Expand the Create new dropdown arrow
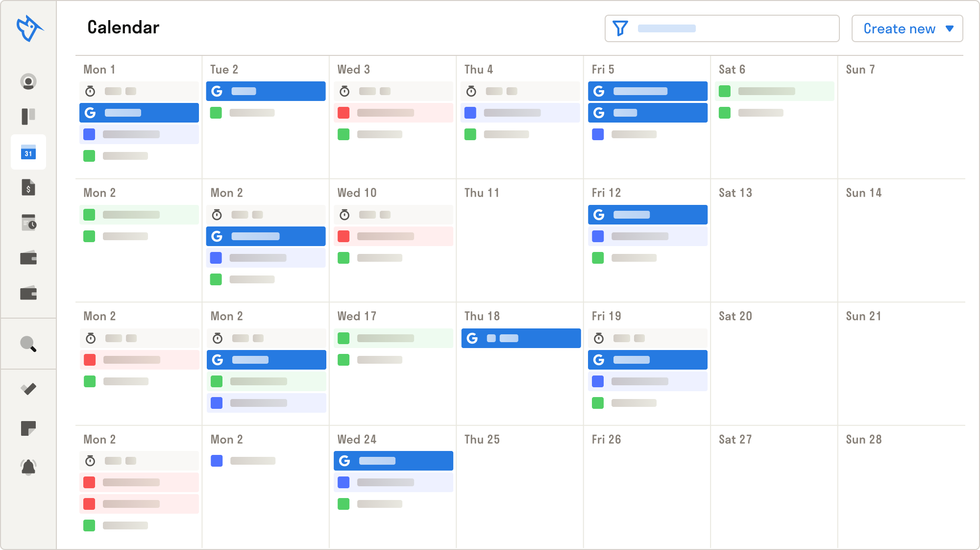This screenshot has height=550, width=980. click(x=950, y=28)
